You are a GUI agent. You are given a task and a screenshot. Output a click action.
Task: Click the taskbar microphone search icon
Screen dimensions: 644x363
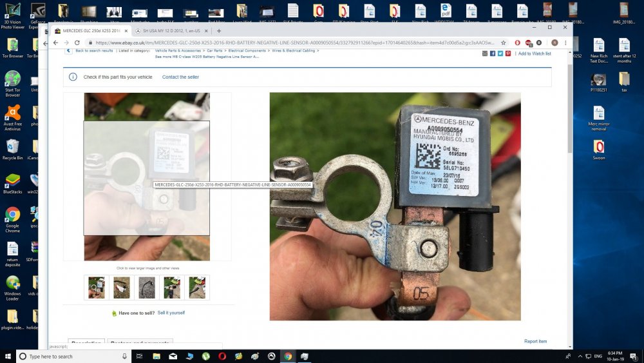coord(124,356)
